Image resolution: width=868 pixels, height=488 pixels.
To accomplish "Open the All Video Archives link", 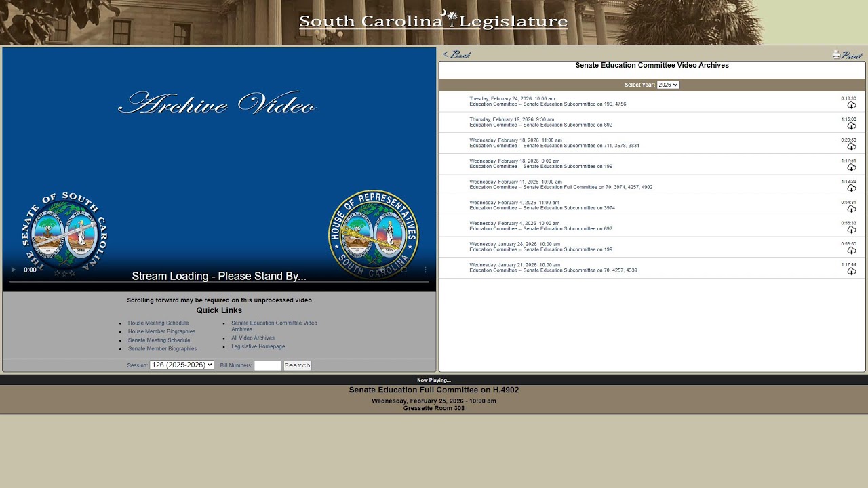I will point(253,338).
